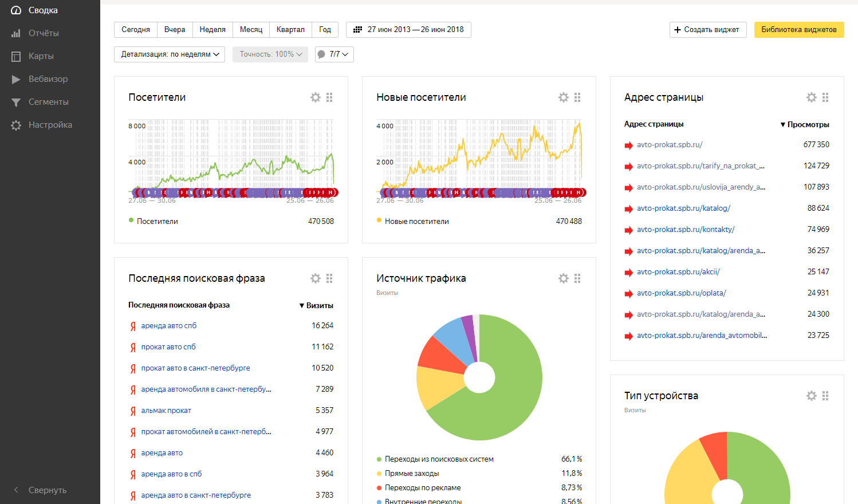Sort by Визиты column header
The image size is (858, 504).
tap(316, 305)
